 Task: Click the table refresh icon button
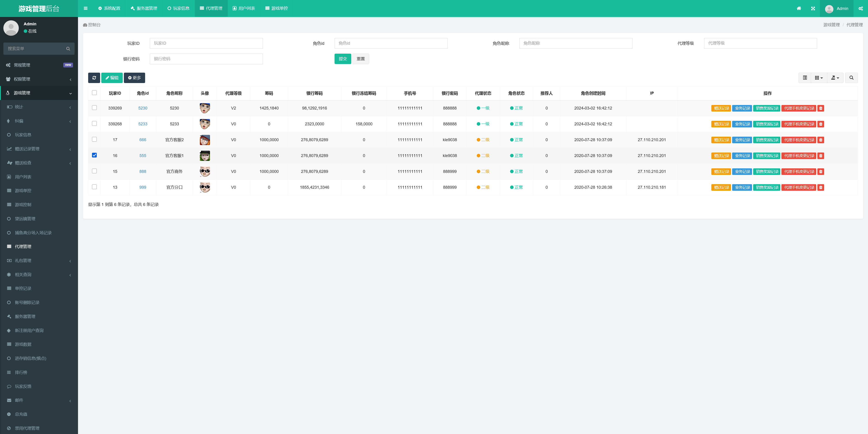(x=94, y=78)
